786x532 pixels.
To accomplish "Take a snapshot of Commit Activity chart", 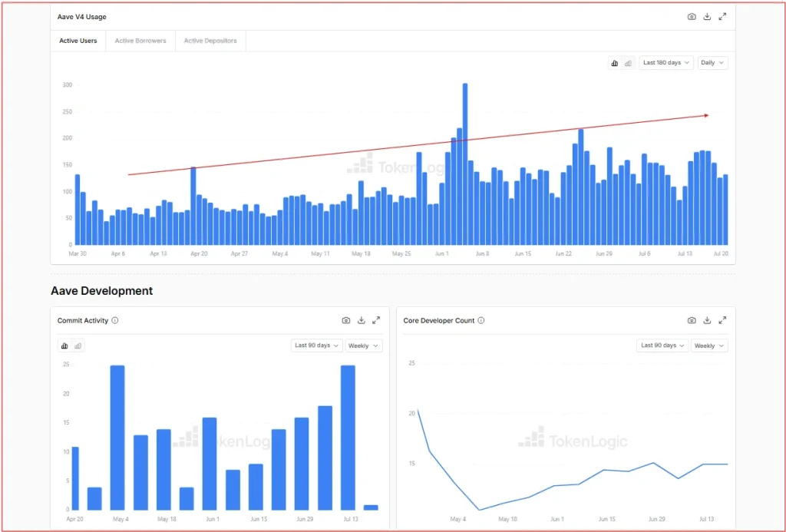I will tap(346, 320).
